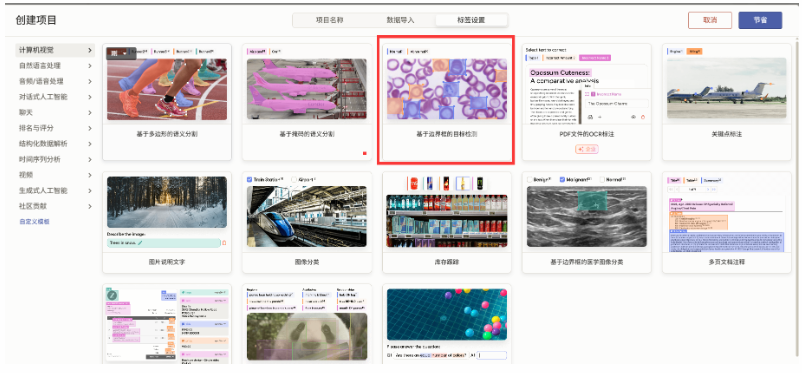Switch to the 数据导入 tab
Viewport: 802px width, 373px height.
pos(400,20)
